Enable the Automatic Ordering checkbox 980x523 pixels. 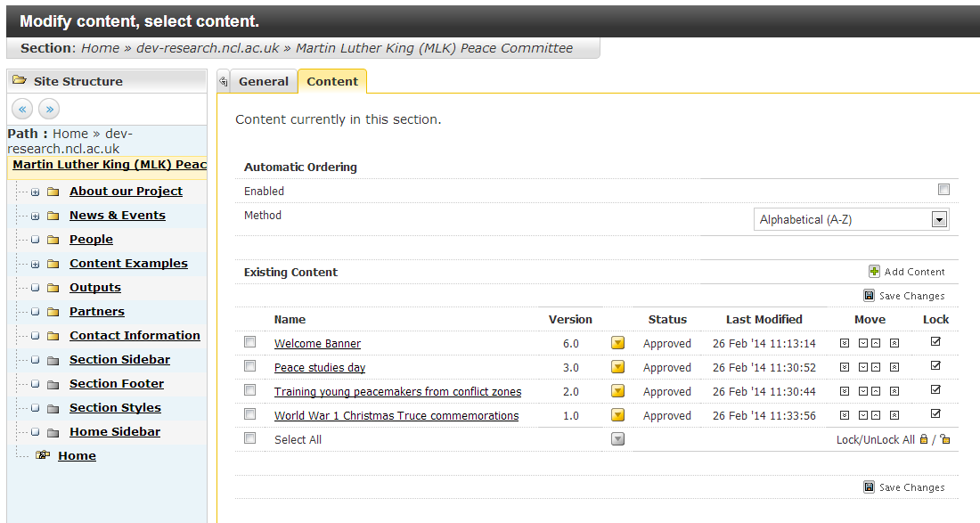pos(943,190)
